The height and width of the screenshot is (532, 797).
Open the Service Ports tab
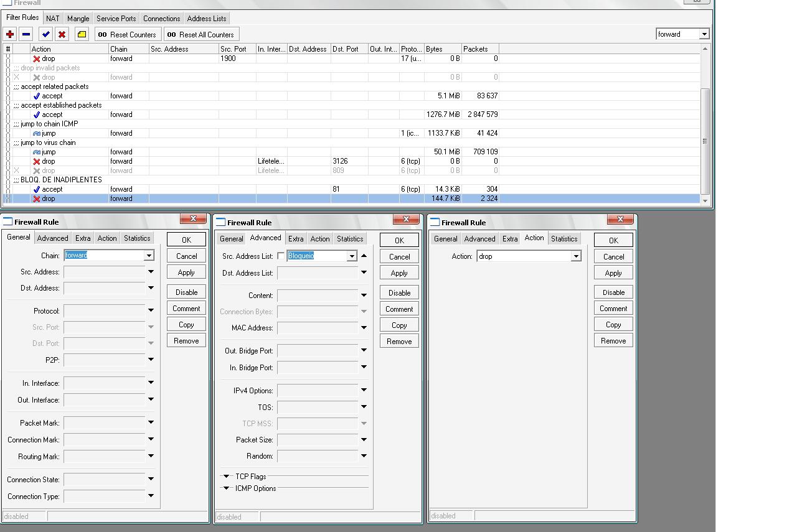click(116, 19)
